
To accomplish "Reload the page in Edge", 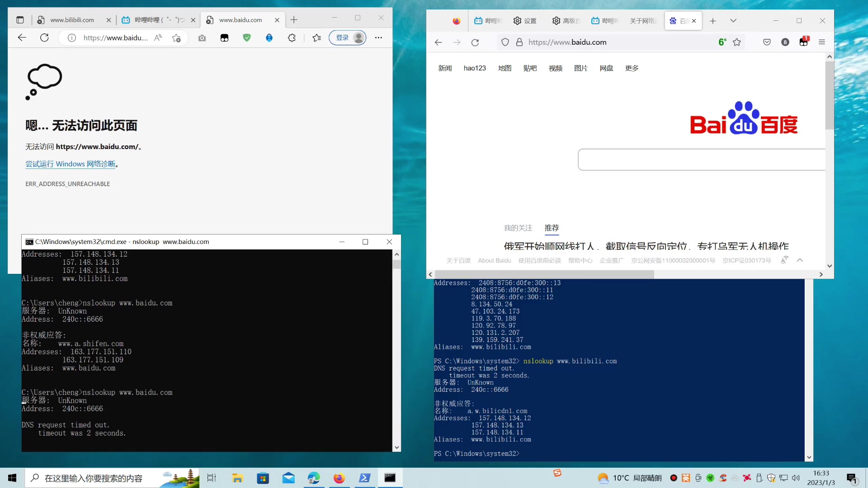I will point(44,38).
